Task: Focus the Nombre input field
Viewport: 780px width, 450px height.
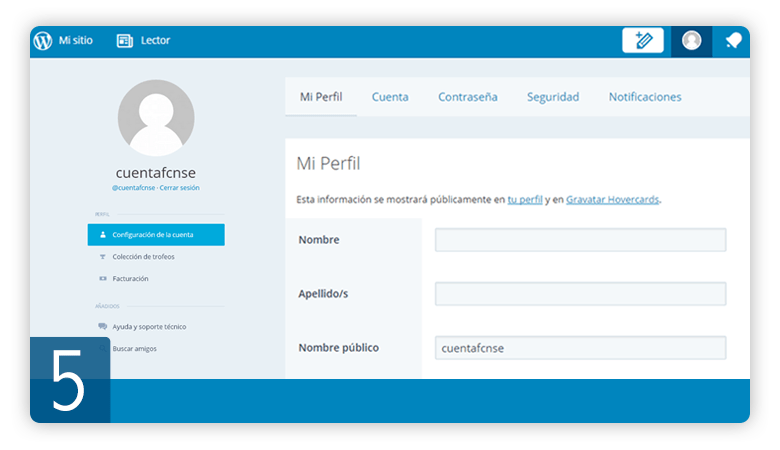Action: [x=581, y=240]
